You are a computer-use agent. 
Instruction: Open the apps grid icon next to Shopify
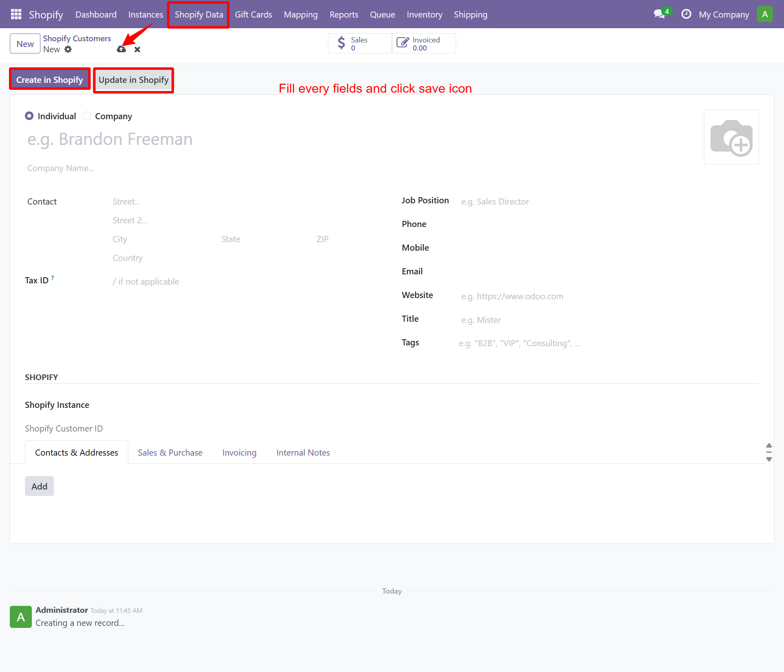(16, 14)
